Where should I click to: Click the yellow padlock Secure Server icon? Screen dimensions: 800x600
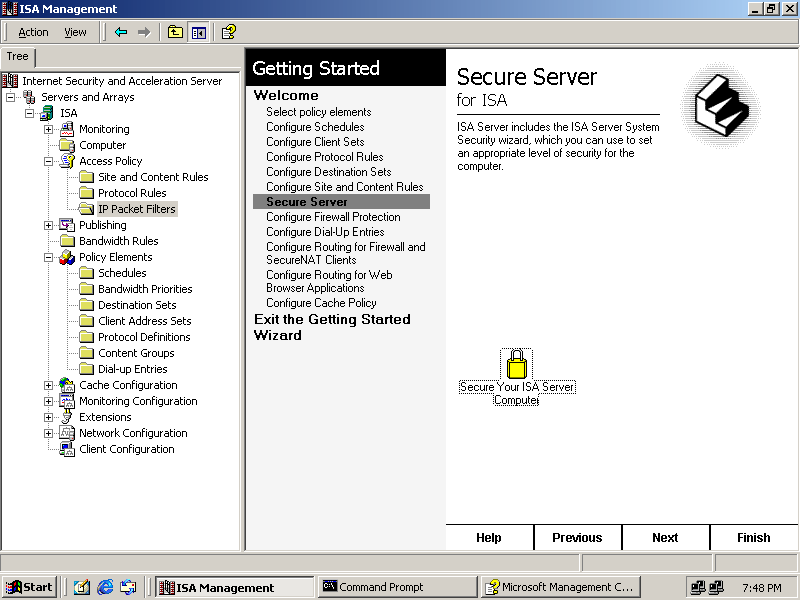point(516,364)
